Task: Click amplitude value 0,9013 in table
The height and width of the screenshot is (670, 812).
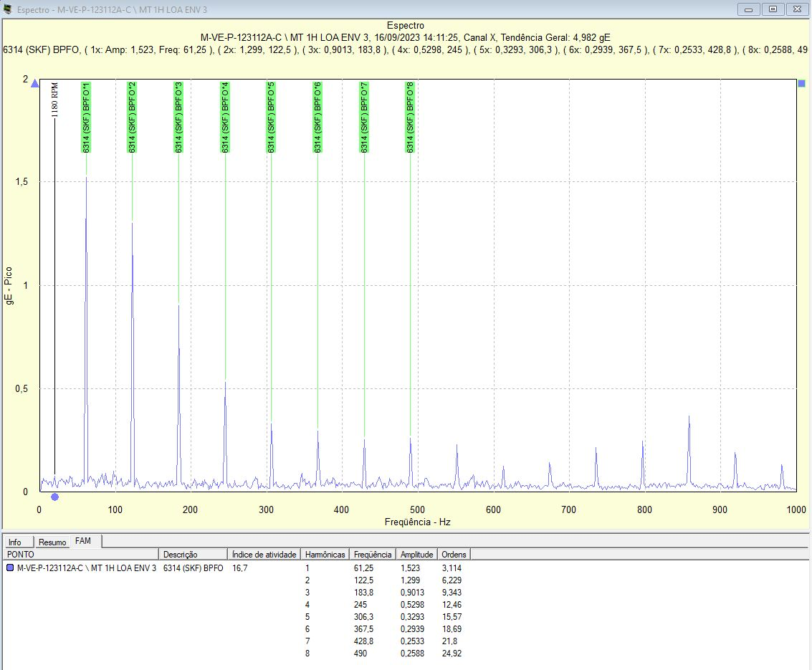Action: click(412, 593)
